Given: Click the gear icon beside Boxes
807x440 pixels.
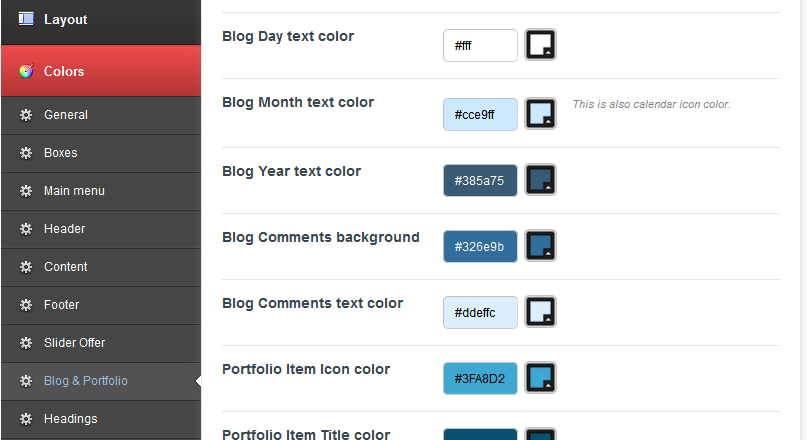Looking at the screenshot, I should click(26, 153).
